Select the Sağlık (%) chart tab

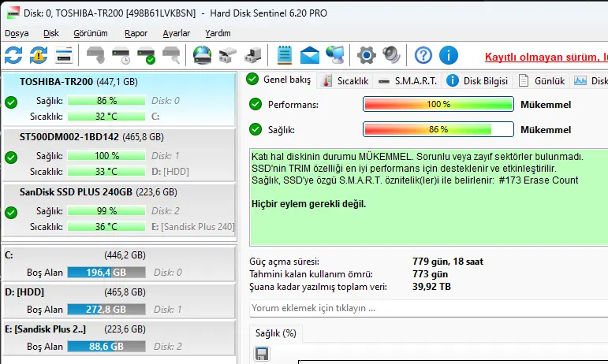[x=276, y=333]
